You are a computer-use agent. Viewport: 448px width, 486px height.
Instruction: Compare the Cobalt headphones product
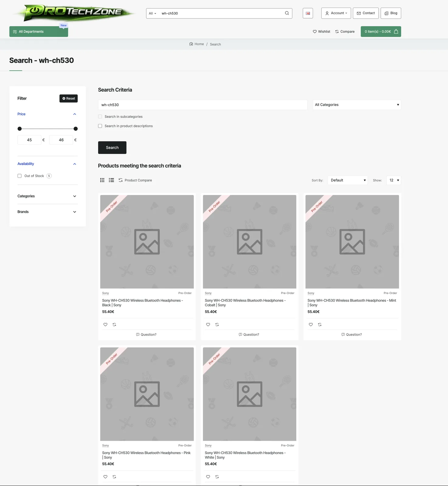[217, 324]
